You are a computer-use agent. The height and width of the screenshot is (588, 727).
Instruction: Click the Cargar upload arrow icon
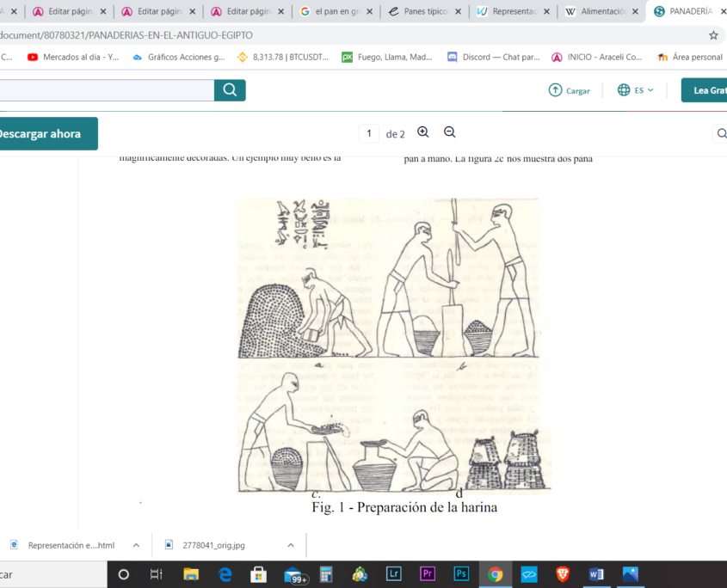click(555, 90)
